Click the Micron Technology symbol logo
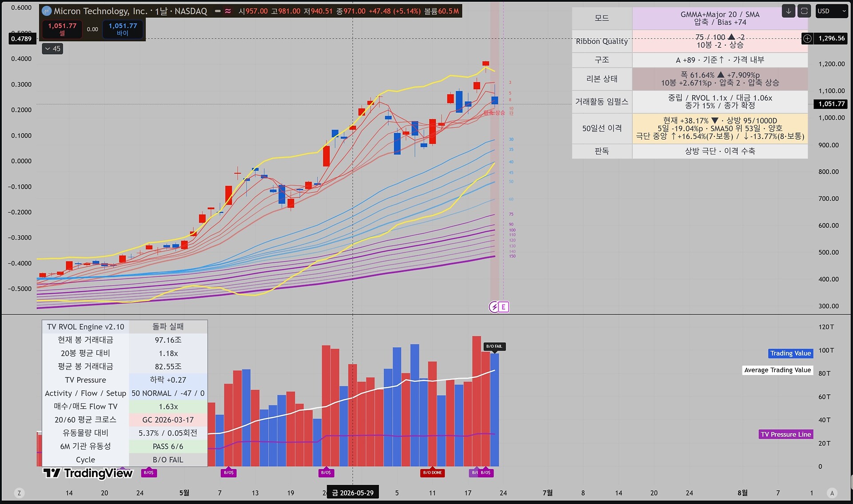853x504 pixels. pos(47,11)
